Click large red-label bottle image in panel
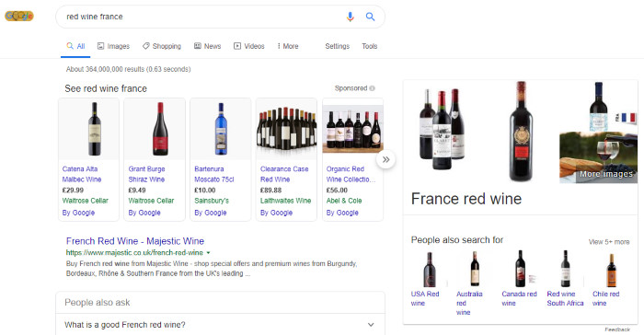This screenshot has width=644, height=335. [x=521, y=132]
